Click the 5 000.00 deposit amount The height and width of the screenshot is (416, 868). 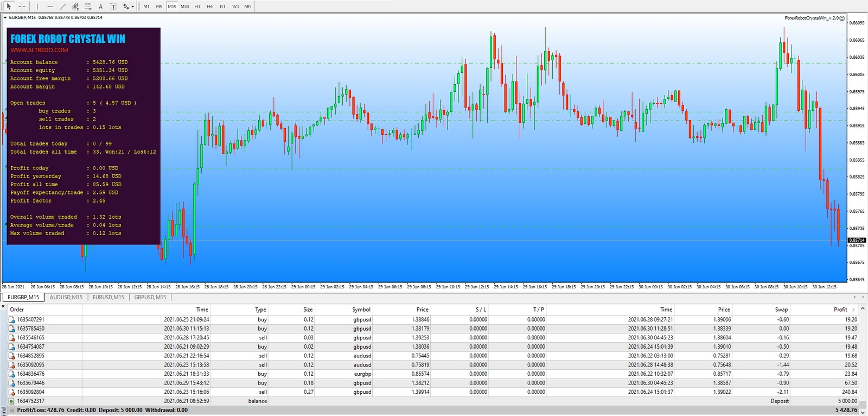(x=847, y=401)
